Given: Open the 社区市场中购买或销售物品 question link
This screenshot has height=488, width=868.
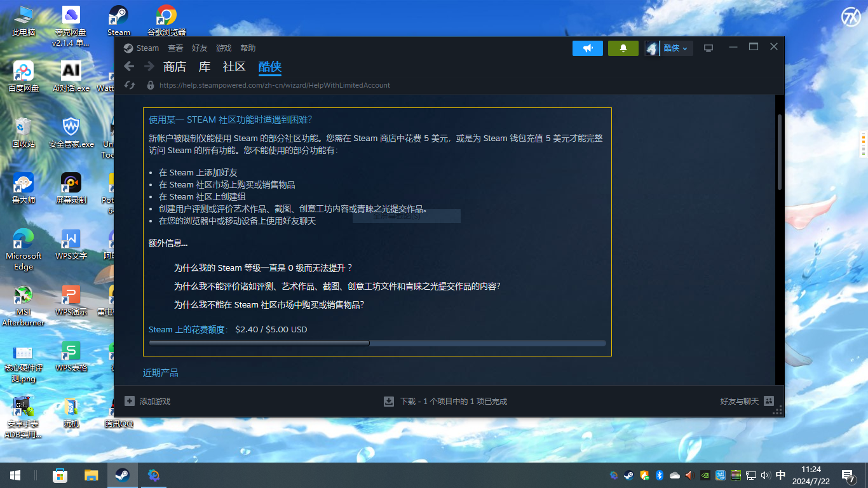Looking at the screenshot, I should coord(269,304).
